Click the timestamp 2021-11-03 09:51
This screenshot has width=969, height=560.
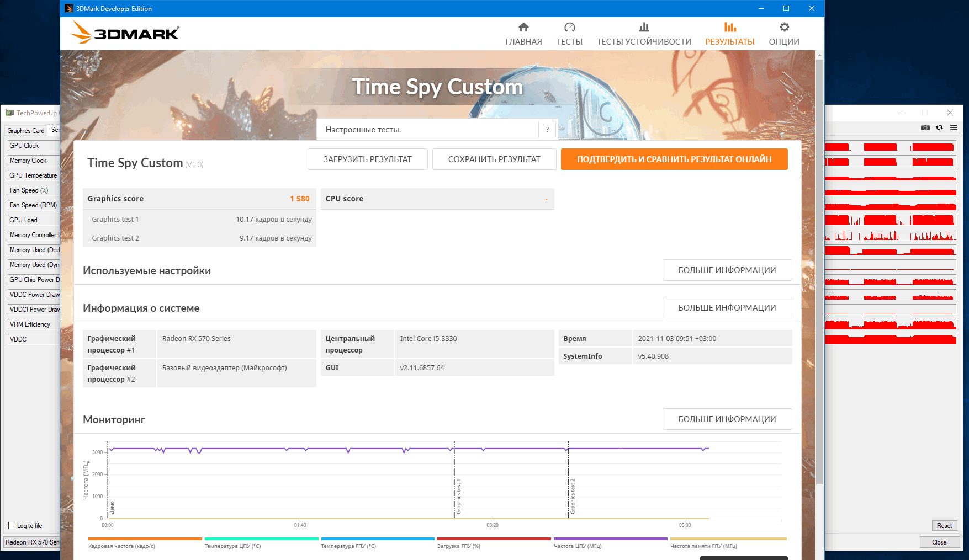click(x=677, y=339)
